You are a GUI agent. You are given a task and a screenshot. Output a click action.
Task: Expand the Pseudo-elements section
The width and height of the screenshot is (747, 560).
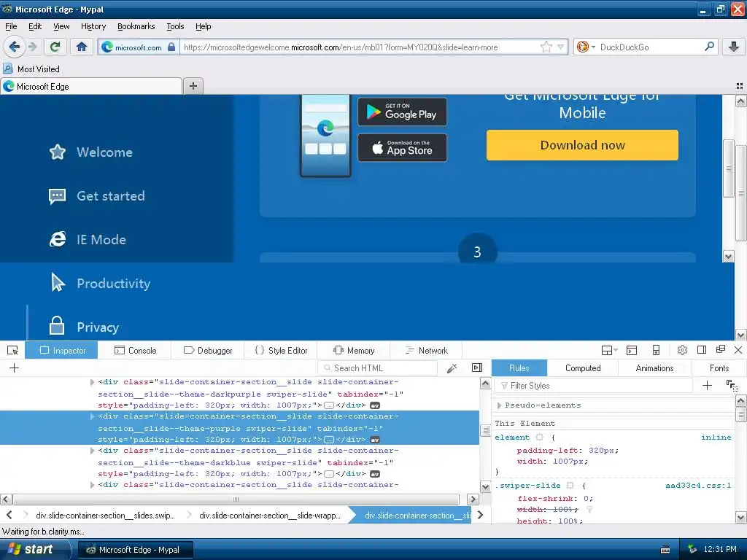499,405
